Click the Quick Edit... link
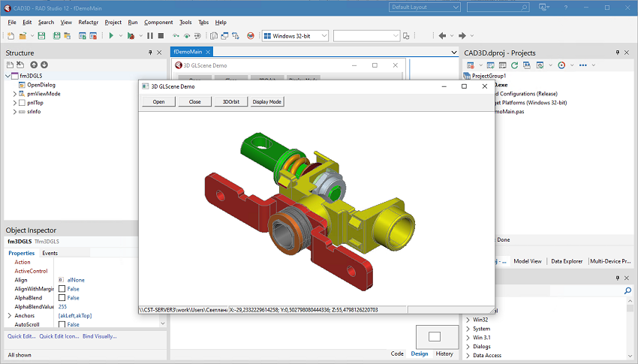Screen dimensions: 638x364 pos(22,336)
